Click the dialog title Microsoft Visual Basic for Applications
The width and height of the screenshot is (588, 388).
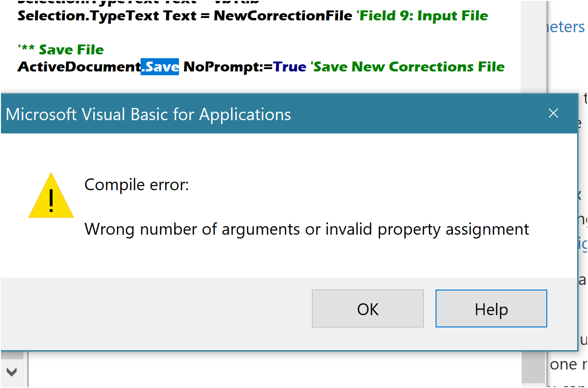[148, 115]
